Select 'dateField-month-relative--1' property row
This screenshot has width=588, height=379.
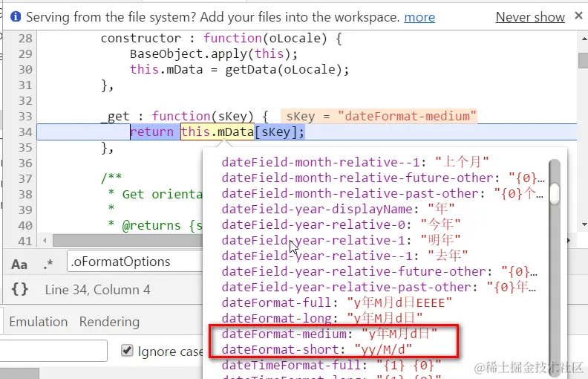[355, 162]
